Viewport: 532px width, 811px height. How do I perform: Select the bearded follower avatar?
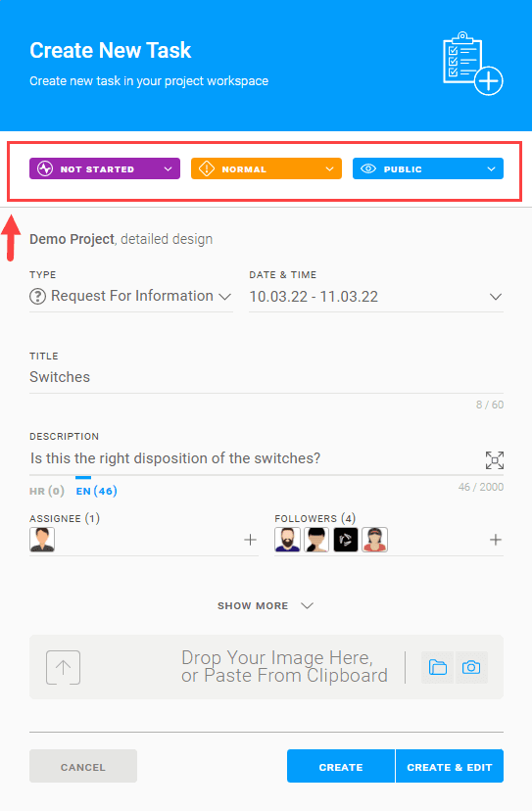(287, 540)
